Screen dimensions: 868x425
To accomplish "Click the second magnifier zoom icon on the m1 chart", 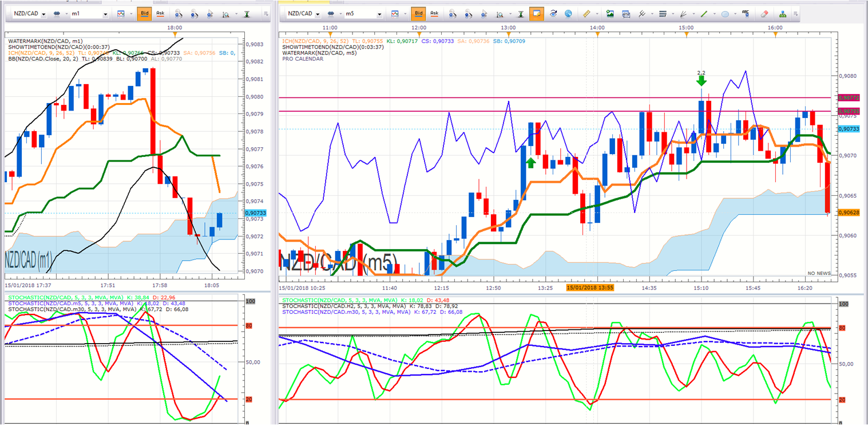I will click(195, 13).
